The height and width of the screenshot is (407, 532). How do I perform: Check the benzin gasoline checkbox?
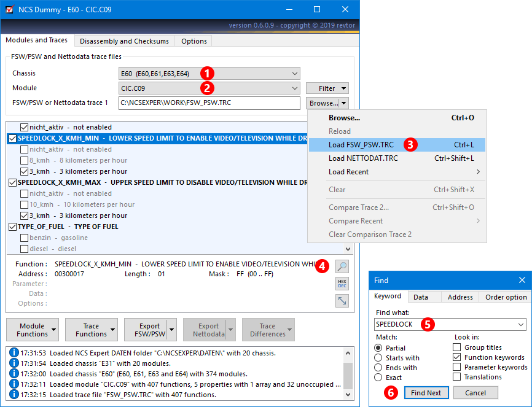click(x=24, y=238)
